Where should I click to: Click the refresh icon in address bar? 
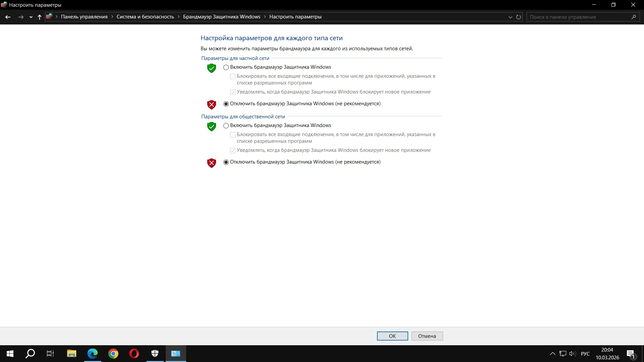click(x=519, y=17)
